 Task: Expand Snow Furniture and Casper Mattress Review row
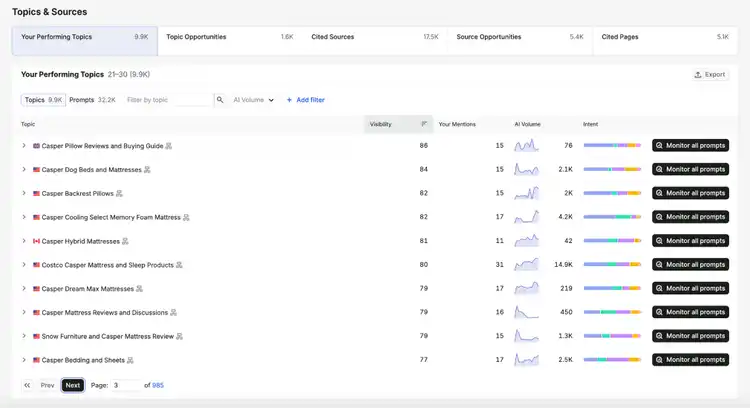24,336
